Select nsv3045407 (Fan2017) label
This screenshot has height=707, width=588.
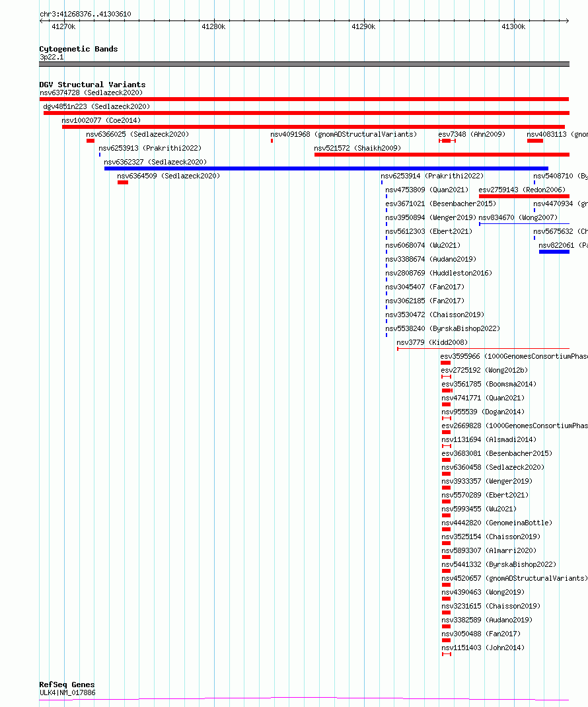[425, 287]
